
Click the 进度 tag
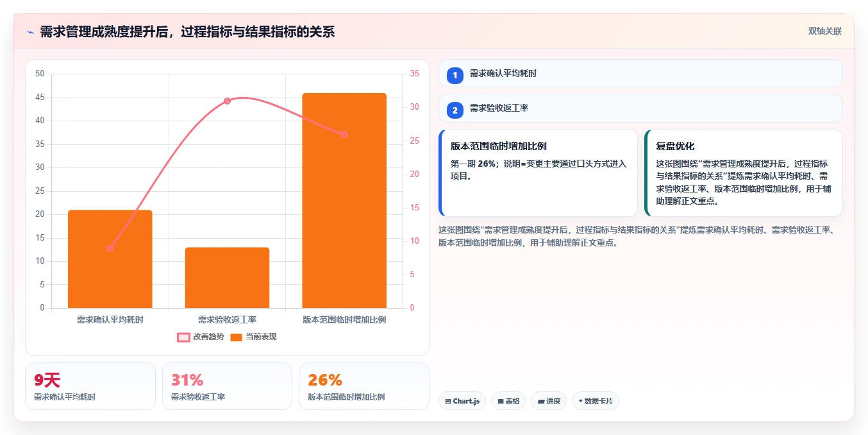pyautogui.click(x=549, y=401)
